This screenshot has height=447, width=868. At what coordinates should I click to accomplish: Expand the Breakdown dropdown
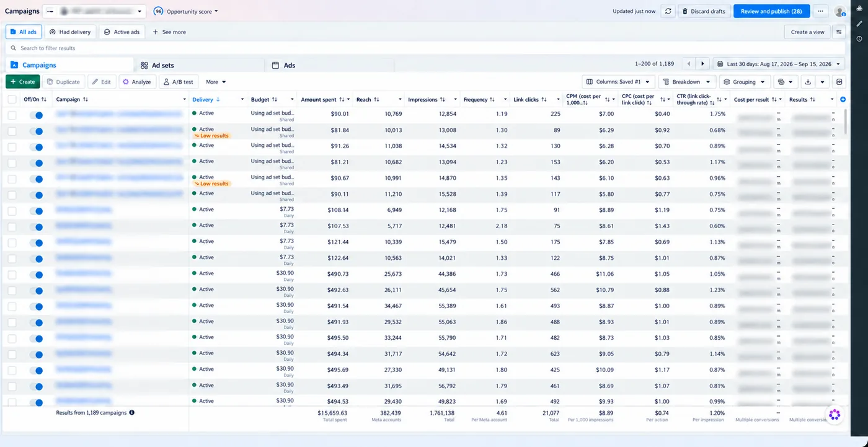[687, 82]
